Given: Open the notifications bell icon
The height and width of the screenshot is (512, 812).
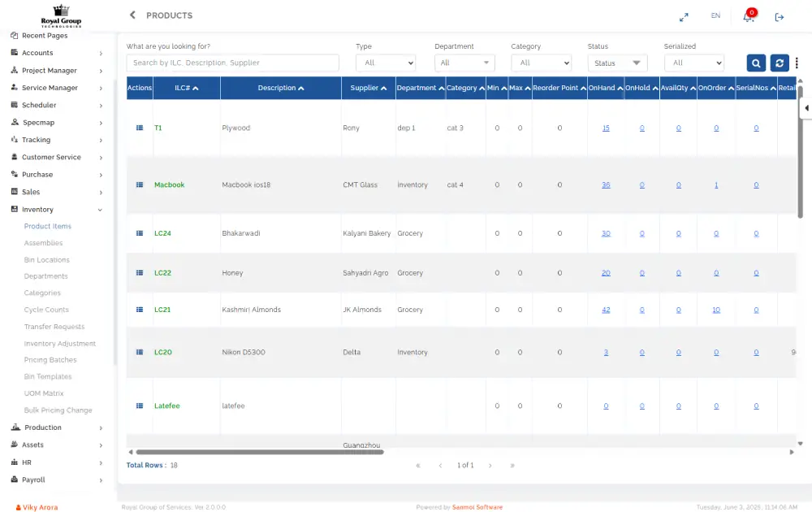Looking at the screenshot, I should pos(748,16).
